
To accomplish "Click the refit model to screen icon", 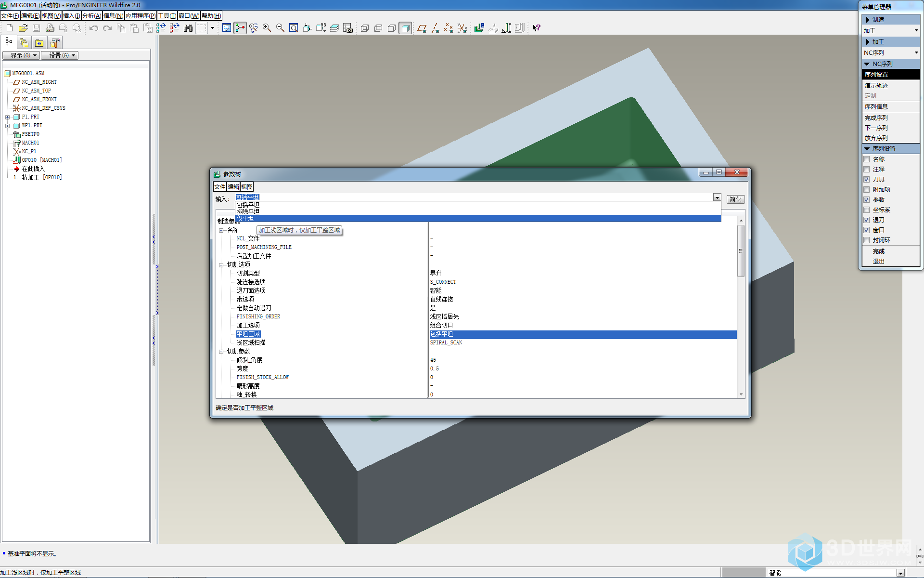I will coord(294,28).
